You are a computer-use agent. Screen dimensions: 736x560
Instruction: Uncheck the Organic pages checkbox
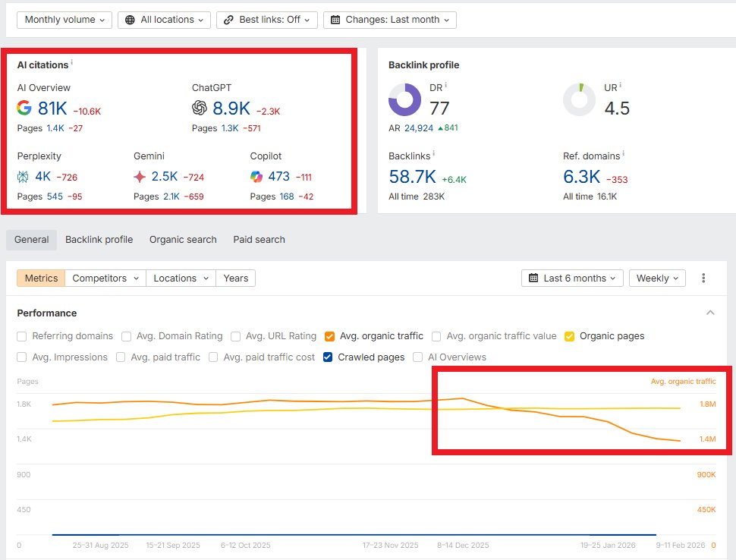tap(569, 336)
